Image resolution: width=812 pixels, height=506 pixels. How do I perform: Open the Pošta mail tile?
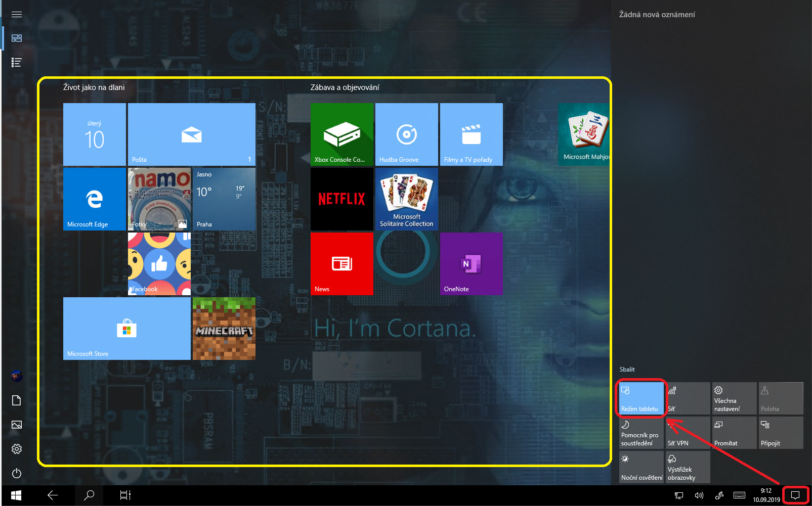click(x=192, y=134)
